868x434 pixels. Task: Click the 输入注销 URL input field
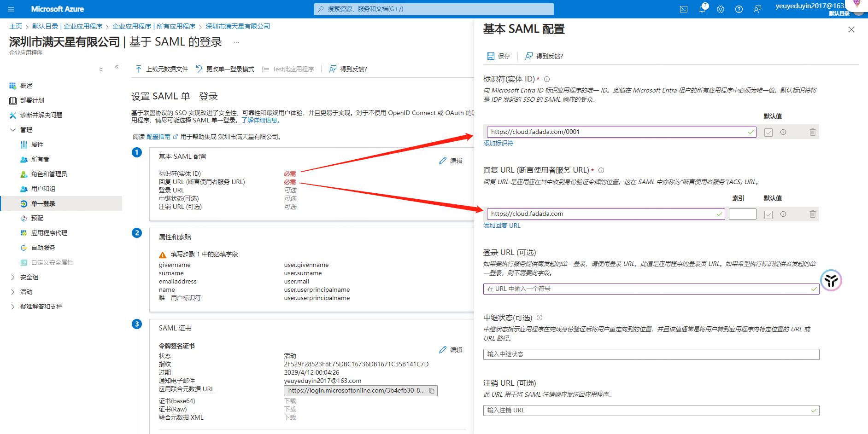(x=651, y=411)
